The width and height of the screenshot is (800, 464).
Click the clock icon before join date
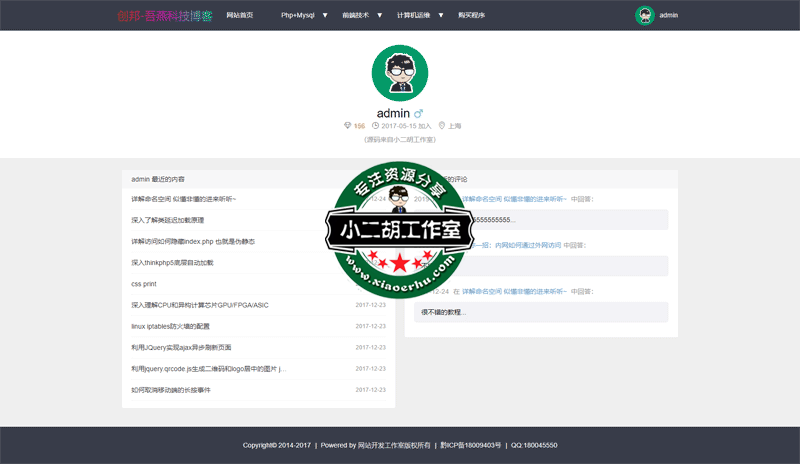pyautogui.click(x=376, y=126)
